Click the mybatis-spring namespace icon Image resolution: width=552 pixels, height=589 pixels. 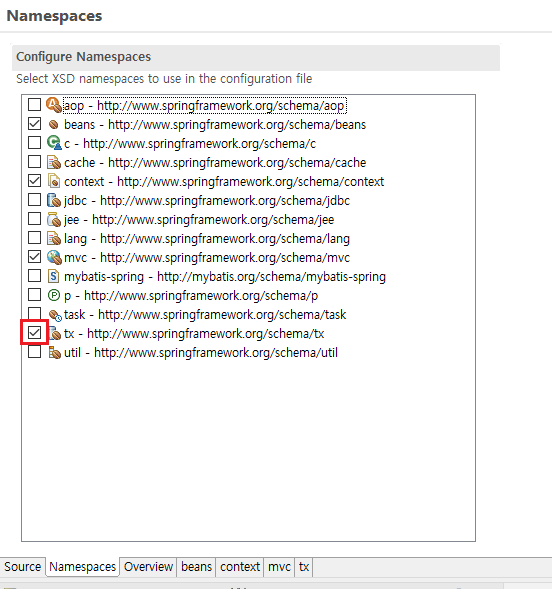[x=54, y=276]
